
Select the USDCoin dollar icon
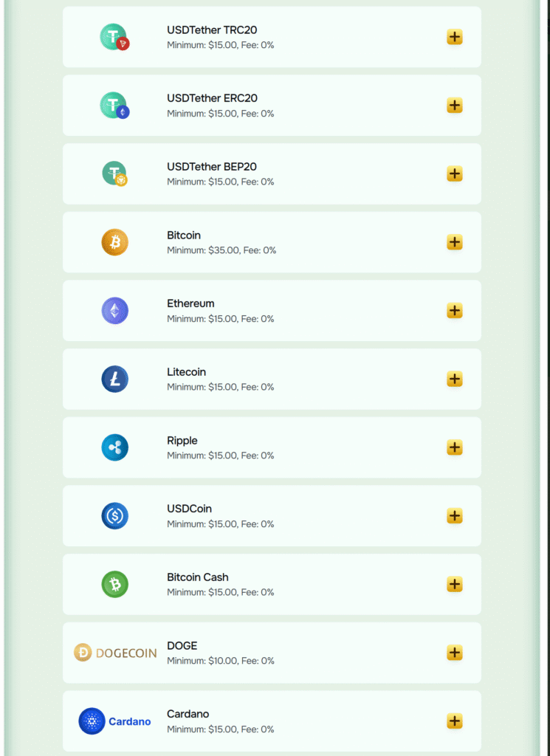coord(114,516)
